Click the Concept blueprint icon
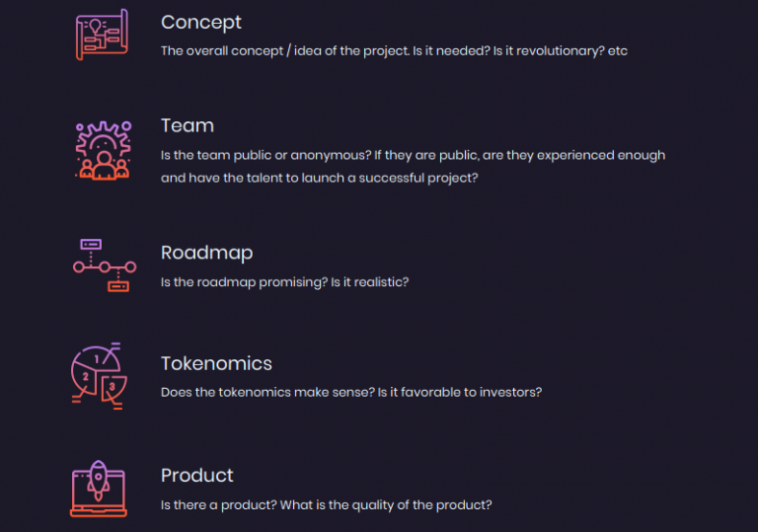The image size is (758, 532). 102,35
